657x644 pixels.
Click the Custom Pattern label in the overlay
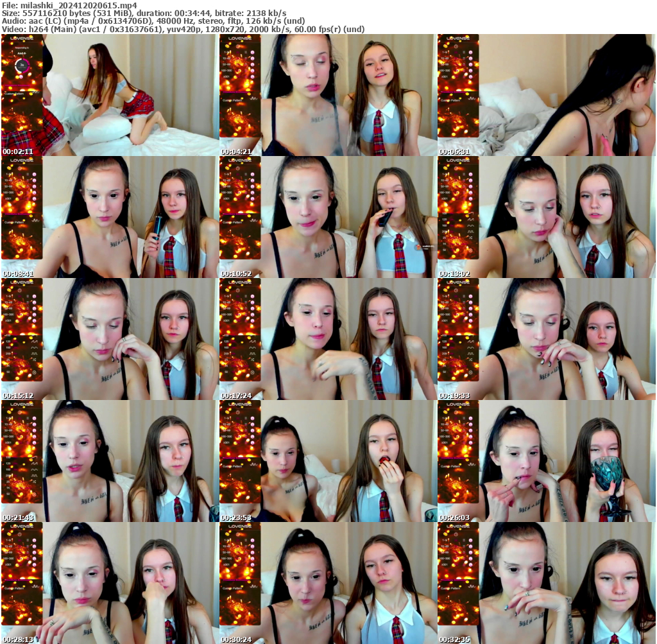14,93
